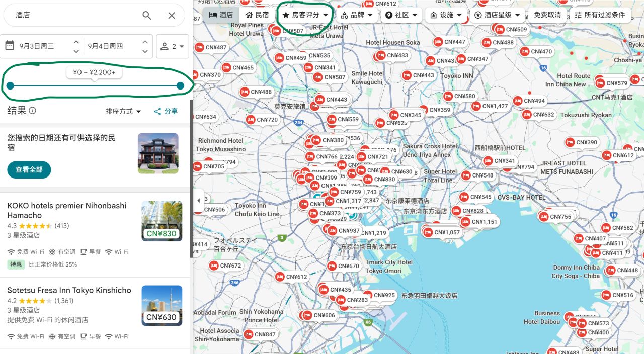Viewport: 644px width, 354px height.
Task: Open the guest count person dropdown
Action: pyautogui.click(x=173, y=46)
